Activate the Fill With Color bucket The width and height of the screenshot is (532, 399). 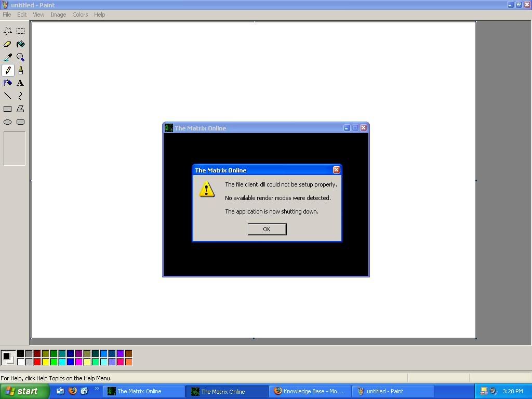tap(20, 44)
